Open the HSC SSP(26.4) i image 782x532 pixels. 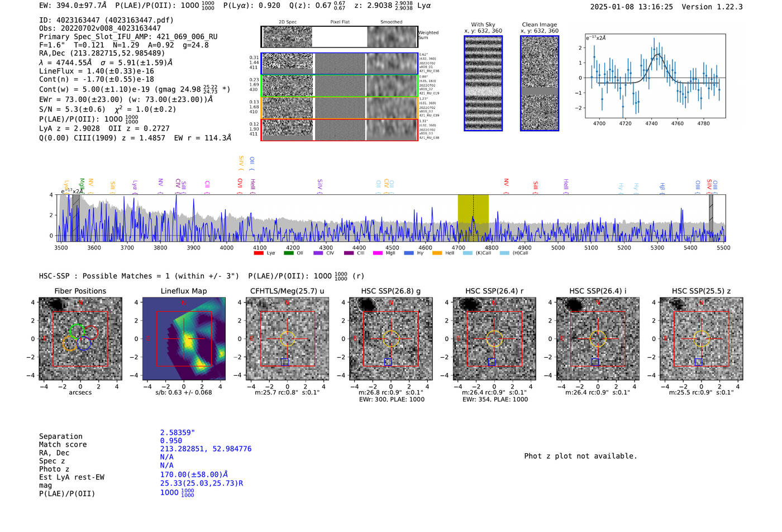pos(598,339)
